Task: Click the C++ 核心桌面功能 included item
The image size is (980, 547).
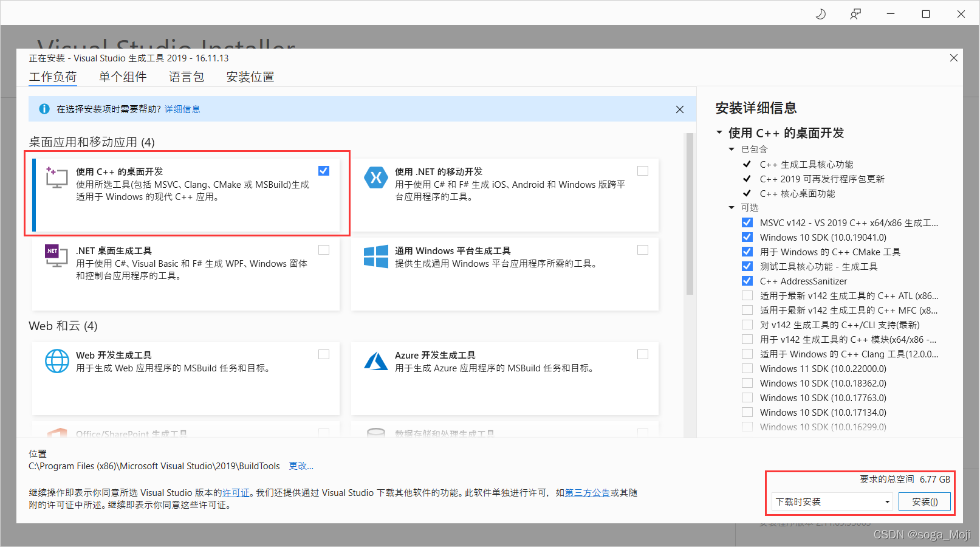Action: pyautogui.click(x=797, y=193)
